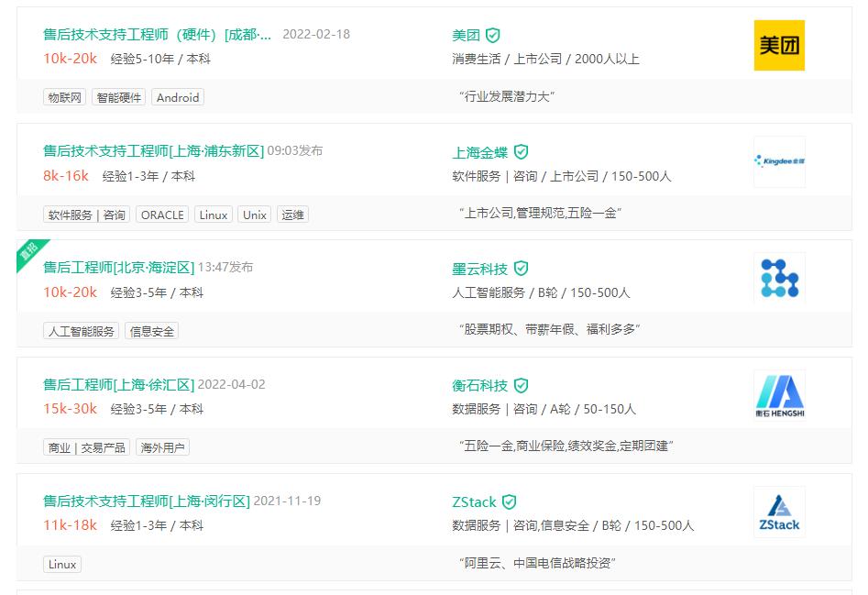Click the Meituan company logo
The image size is (868, 595).
pos(779,44)
